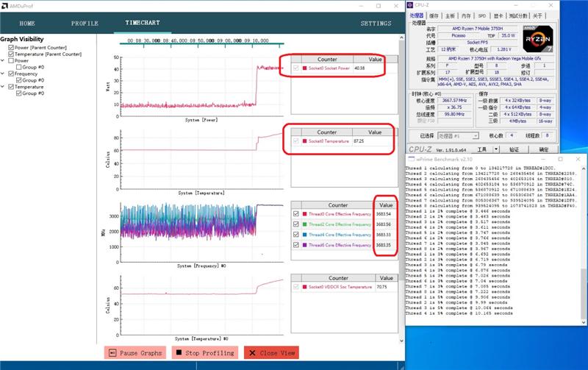Click the wPrime Benchmark window icon
The height and width of the screenshot is (370, 588).
(411, 160)
